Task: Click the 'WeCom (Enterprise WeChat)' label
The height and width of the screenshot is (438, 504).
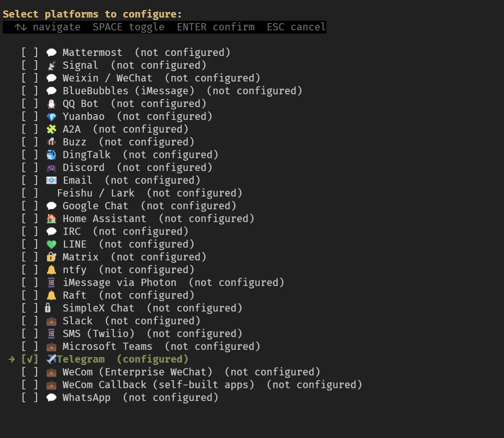Action: click(137, 372)
